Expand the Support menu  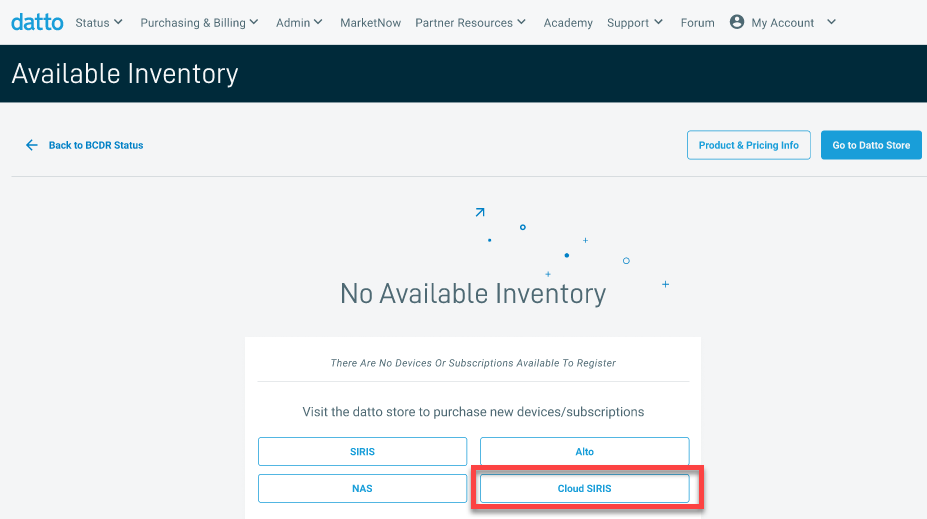pos(635,22)
